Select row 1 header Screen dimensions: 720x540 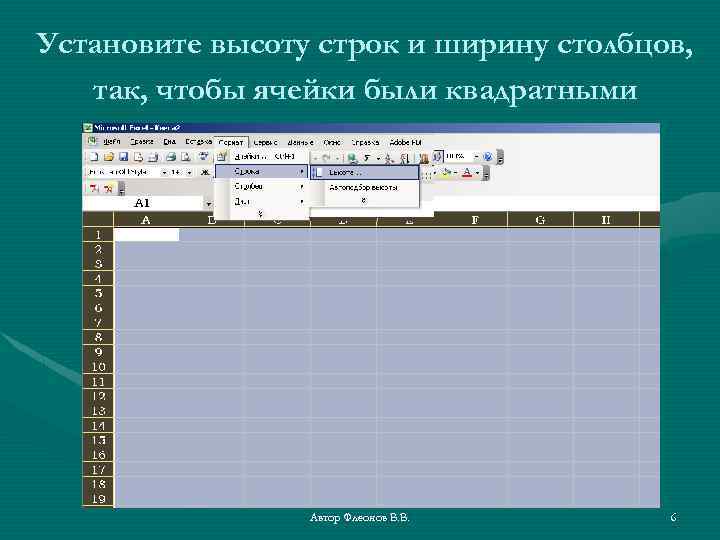pos(98,235)
